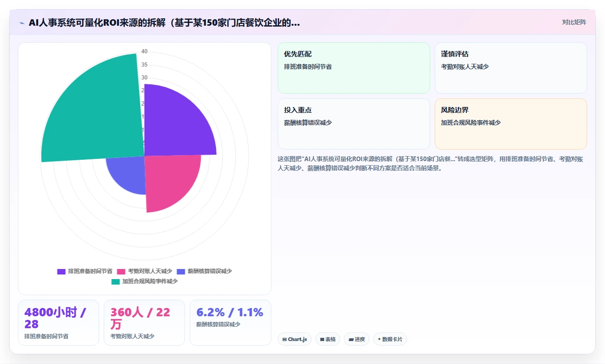Click the icon in the 进度 tag
The height and width of the screenshot is (364, 605).
coord(351,340)
